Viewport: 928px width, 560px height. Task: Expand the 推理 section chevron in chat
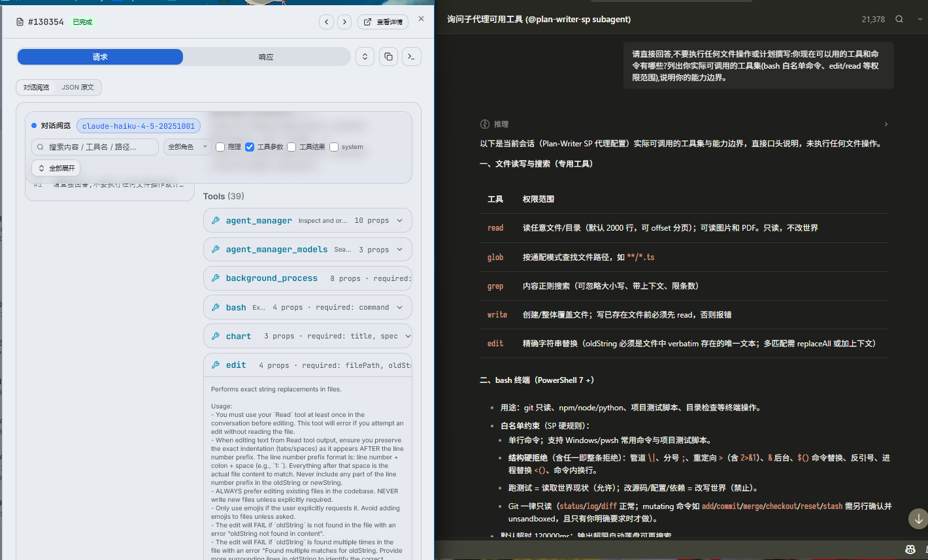[x=886, y=124]
